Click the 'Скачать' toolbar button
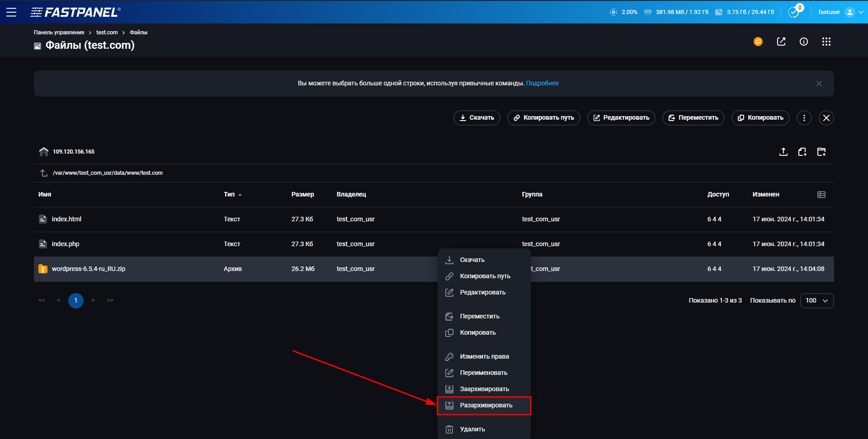Image resolution: width=868 pixels, height=439 pixels. (476, 118)
